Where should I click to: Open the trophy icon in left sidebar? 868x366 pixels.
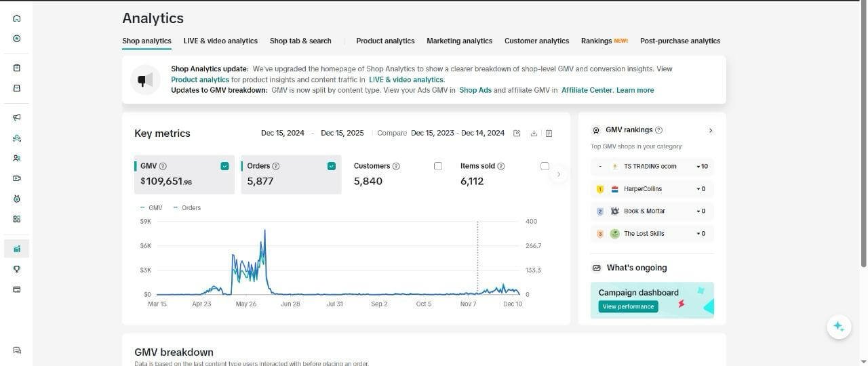pyautogui.click(x=17, y=269)
